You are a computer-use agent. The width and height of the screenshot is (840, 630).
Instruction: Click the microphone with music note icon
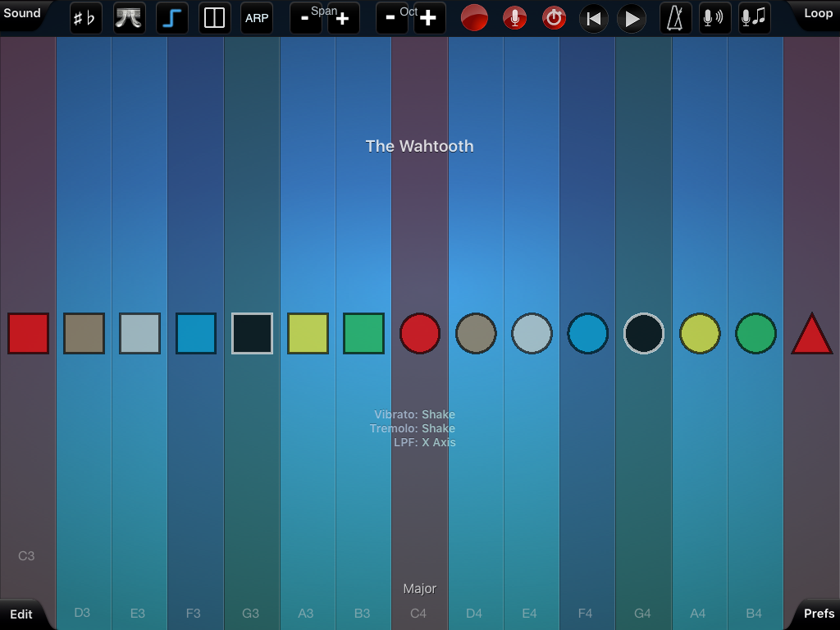[x=754, y=18]
